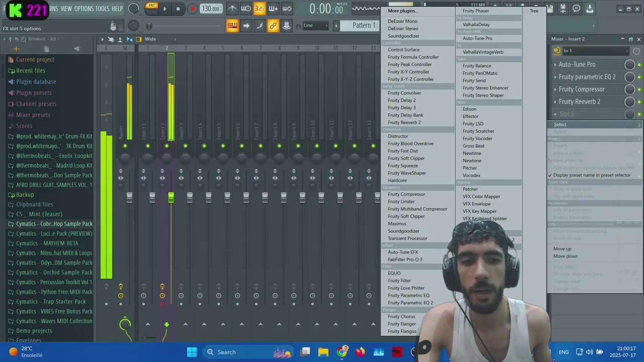Click the tempo 130.000 field

210,9
